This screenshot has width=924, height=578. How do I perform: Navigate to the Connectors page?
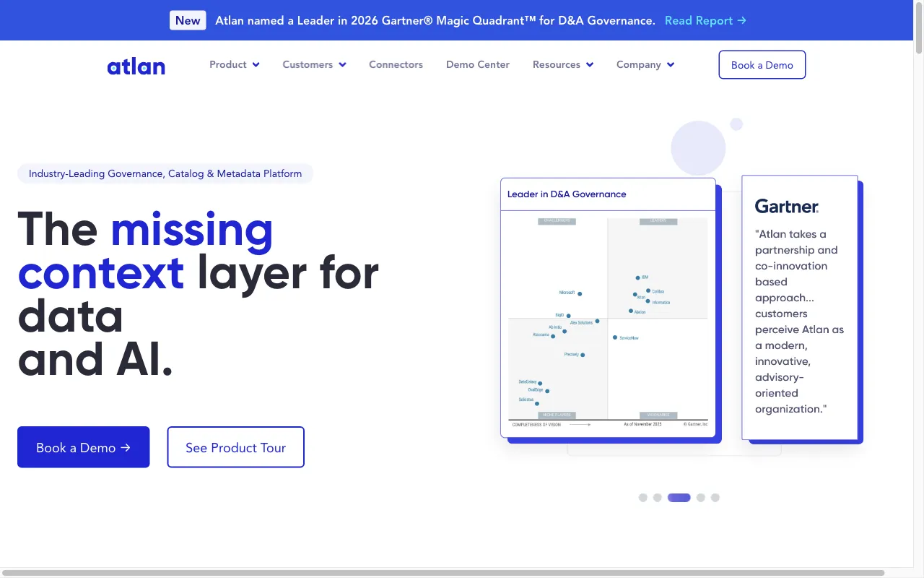pyautogui.click(x=396, y=64)
